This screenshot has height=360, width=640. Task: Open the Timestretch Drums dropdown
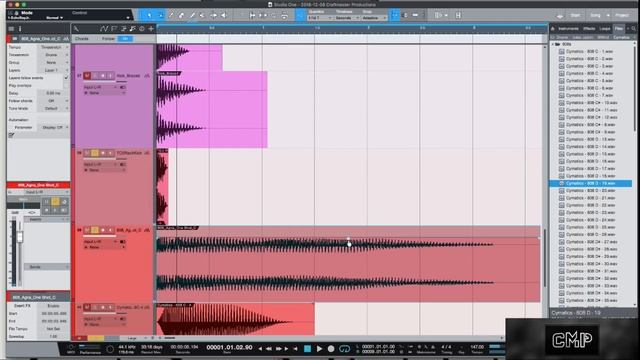click(53, 55)
